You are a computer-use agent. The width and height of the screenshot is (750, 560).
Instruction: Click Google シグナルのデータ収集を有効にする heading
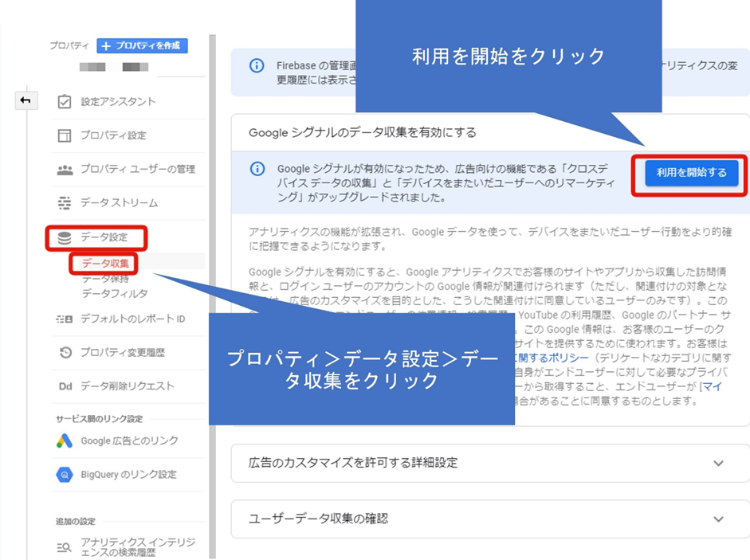(x=362, y=132)
